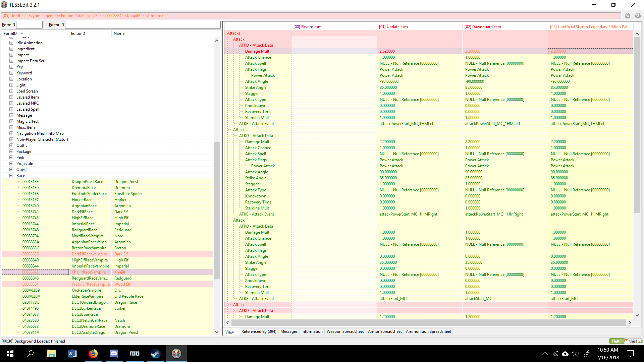This screenshot has width=644, height=362.
Task: Click the clock showing 10:50 AM
Action: coord(607,350)
